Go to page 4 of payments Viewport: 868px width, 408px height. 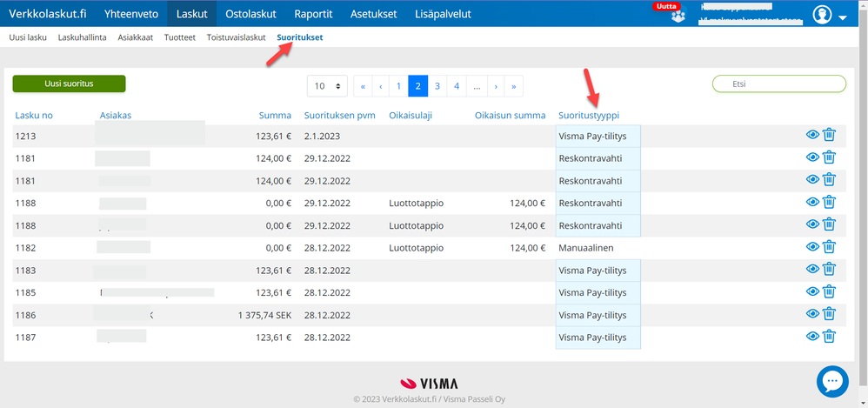(457, 86)
